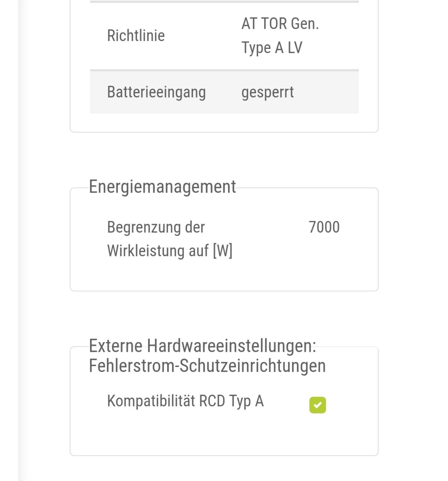Click the Externe Hardwareeinstellungen heading text

[203, 346]
